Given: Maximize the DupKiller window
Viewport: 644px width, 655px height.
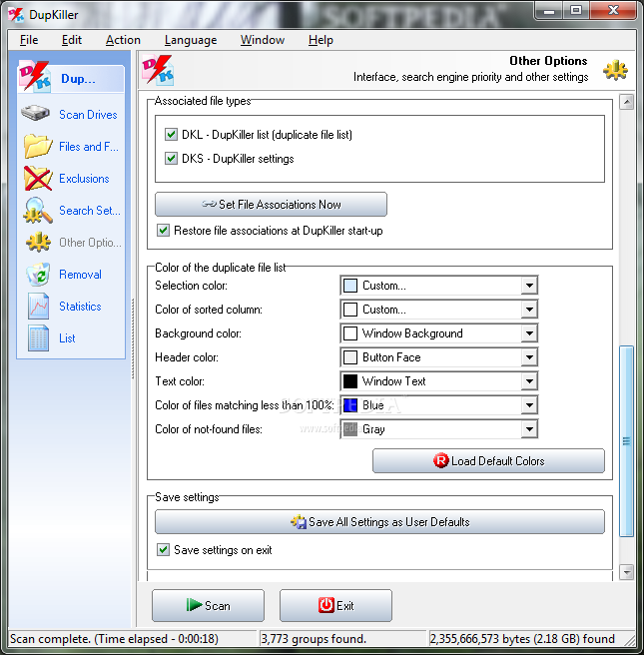Looking at the screenshot, I should click(576, 11).
